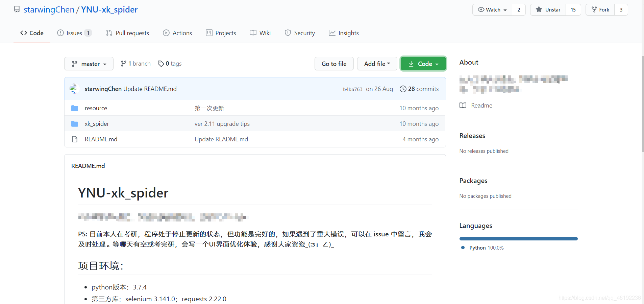Screen dimensions: 644x304
Task: View the 3 forks count
Action: [621, 10]
